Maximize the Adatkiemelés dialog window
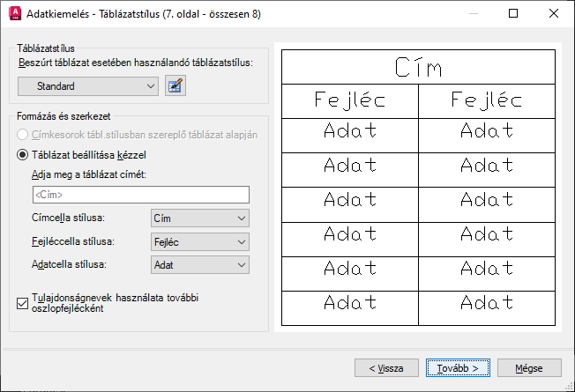 tap(514, 14)
